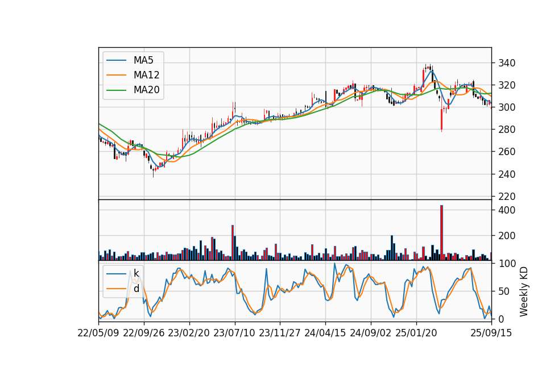Screen dimensions: 546x392
Task: Click the orange MA12 legend line sample
Action: point(116,75)
